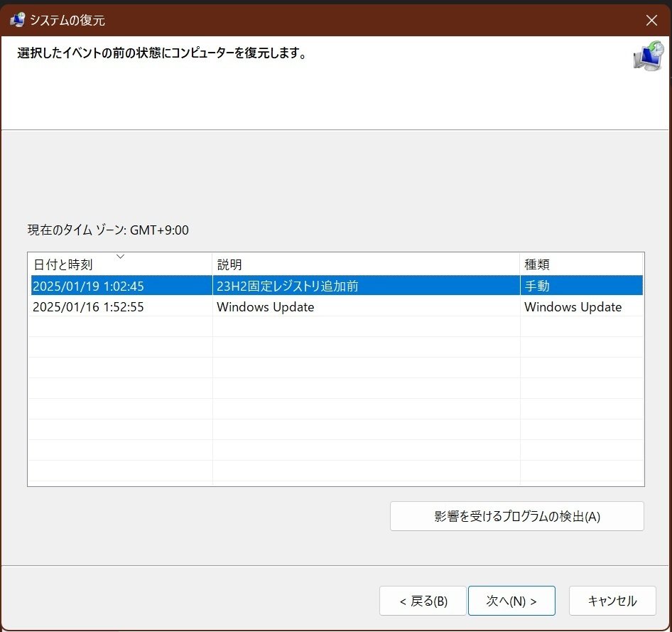The height and width of the screenshot is (632, 672).
Task: Cancel the wizard with キャンセル
Action: pyautogui.click(x=612, y=601)
